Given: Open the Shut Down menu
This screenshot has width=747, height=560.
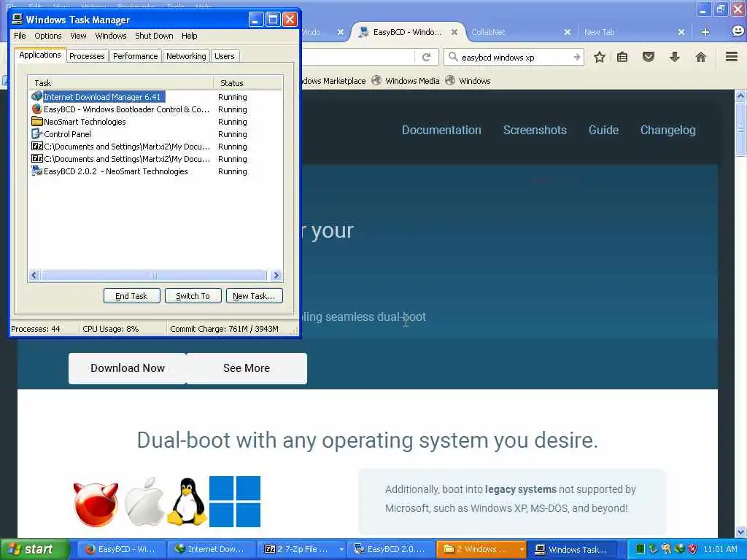Looking at the screenshot, I should [154, 36].
